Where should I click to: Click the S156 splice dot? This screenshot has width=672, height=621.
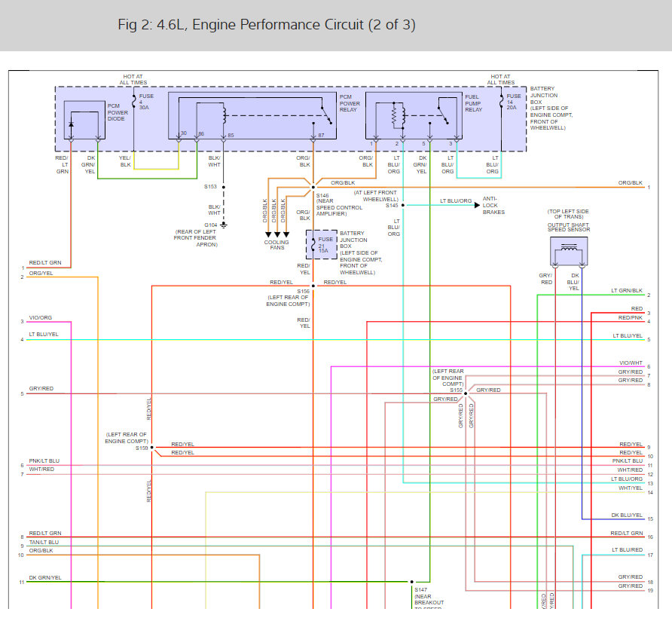click(x=313, y=286)
